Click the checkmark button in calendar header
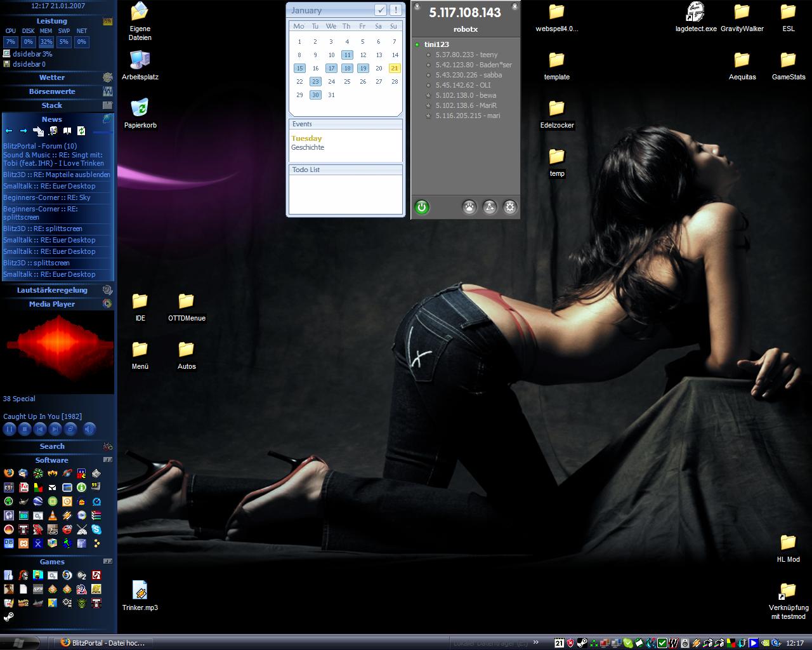812x650 pixels. coord(380,10)
